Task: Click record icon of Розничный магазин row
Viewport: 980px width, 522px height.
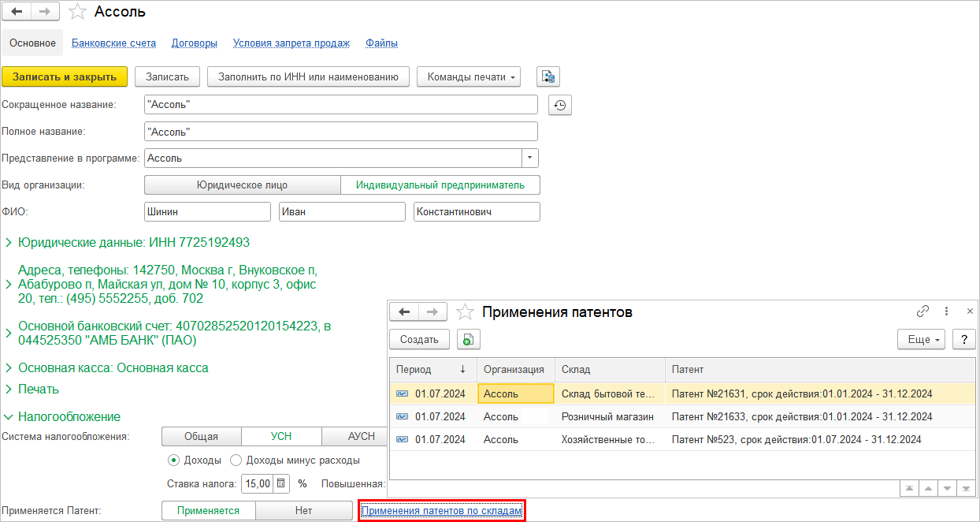Action: pyautogui.click(x=403, y=416)
